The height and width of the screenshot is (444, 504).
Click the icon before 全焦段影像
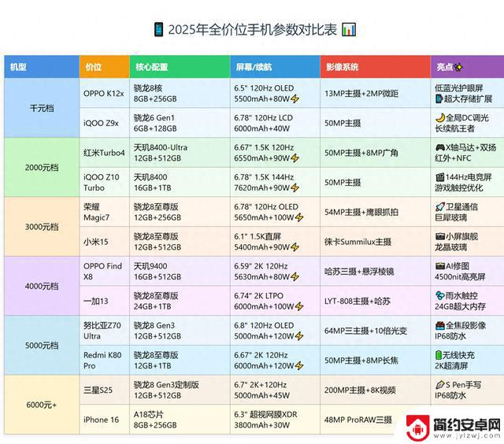tap(440, 325)
